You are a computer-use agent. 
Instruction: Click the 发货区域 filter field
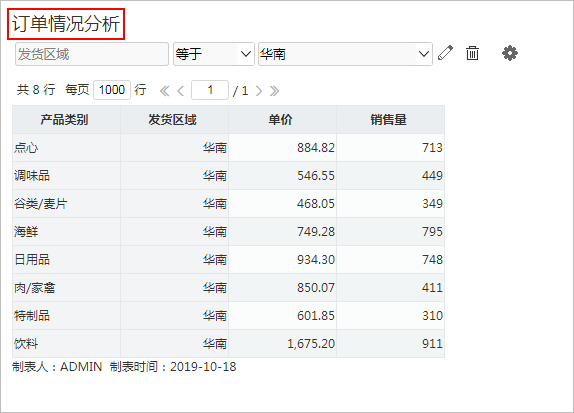[92, 54]
